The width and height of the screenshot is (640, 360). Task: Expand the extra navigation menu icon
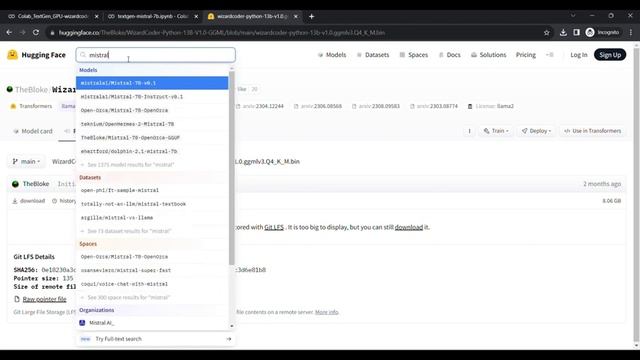550,55
